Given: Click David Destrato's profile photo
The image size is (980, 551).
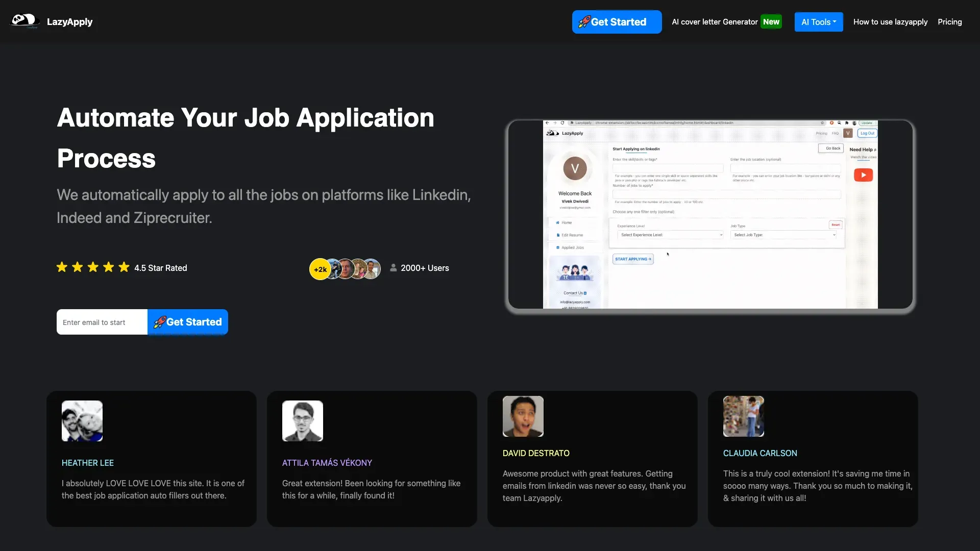Looking at the screenshot, I should (523, 416).
